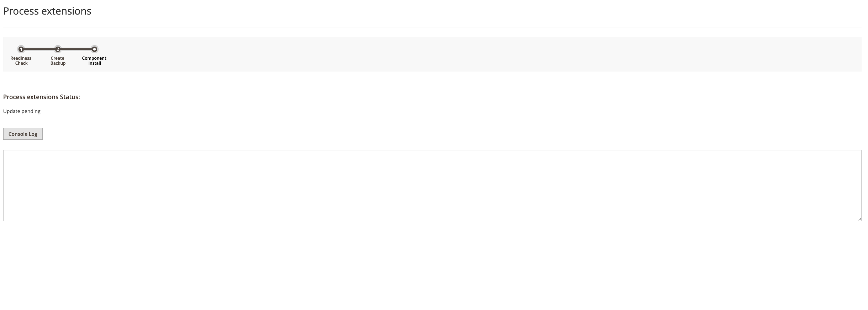This screenshot has height=310, width=868.
Task: Click the word pending in status message
Action: (31, 111)
